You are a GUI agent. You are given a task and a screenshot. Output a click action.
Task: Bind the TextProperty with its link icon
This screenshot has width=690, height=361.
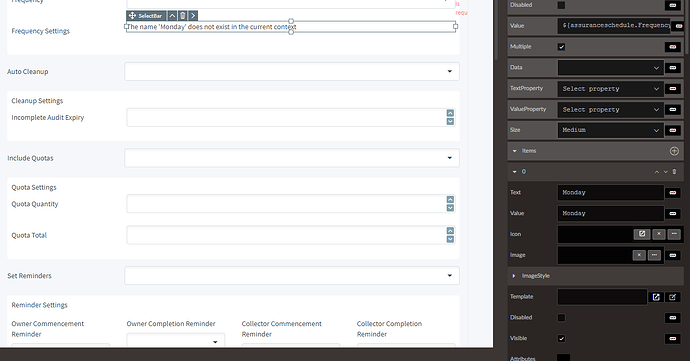tap(672, 88)
